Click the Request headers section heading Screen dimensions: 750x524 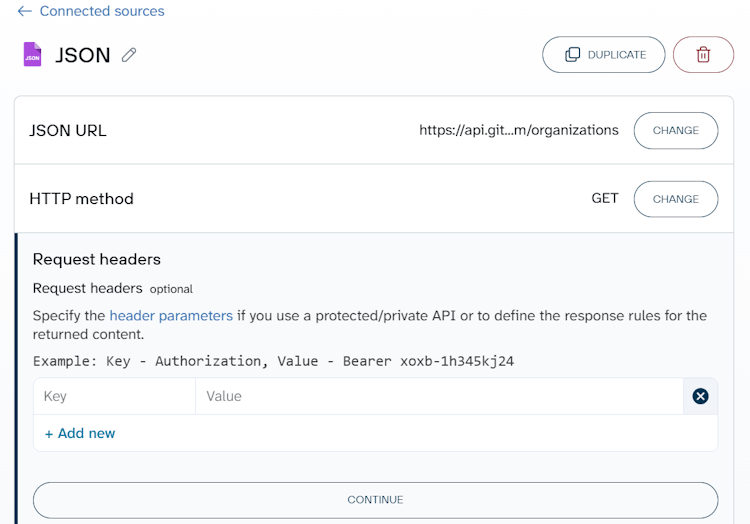tap(97, 259)
